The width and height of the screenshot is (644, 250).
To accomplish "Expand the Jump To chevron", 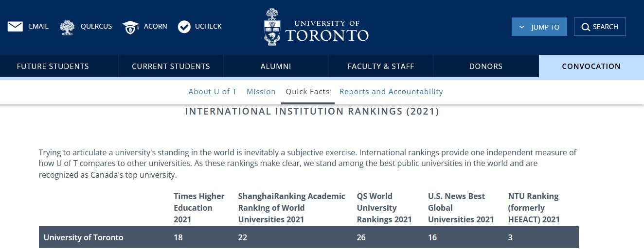I will point(522,27).
